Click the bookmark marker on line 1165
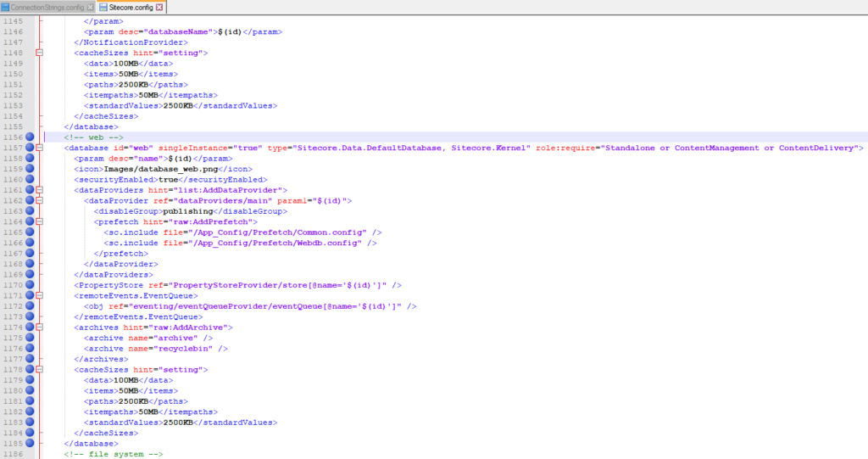The width and height of the screenshot is (868, 459). pos(30,232)
